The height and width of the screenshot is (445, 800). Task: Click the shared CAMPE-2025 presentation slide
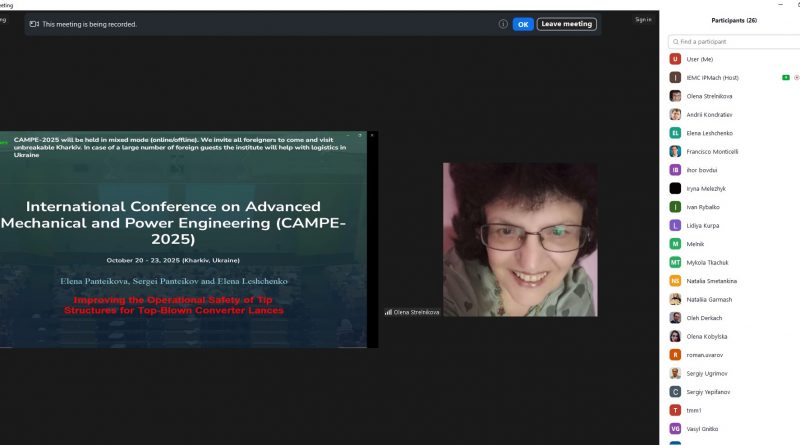pos(185,239)
